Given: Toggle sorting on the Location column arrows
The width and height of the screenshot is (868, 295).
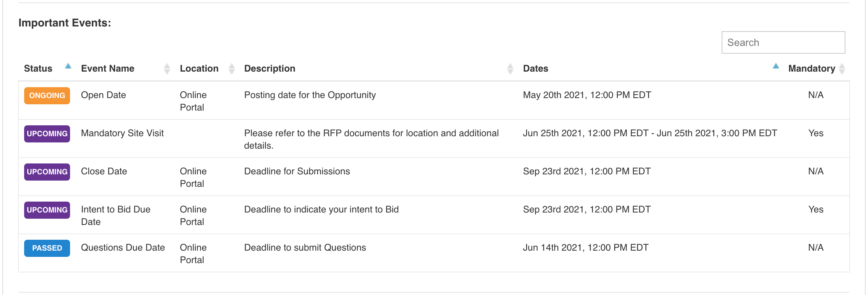Looking at the screenshot, I should [232, 69].
